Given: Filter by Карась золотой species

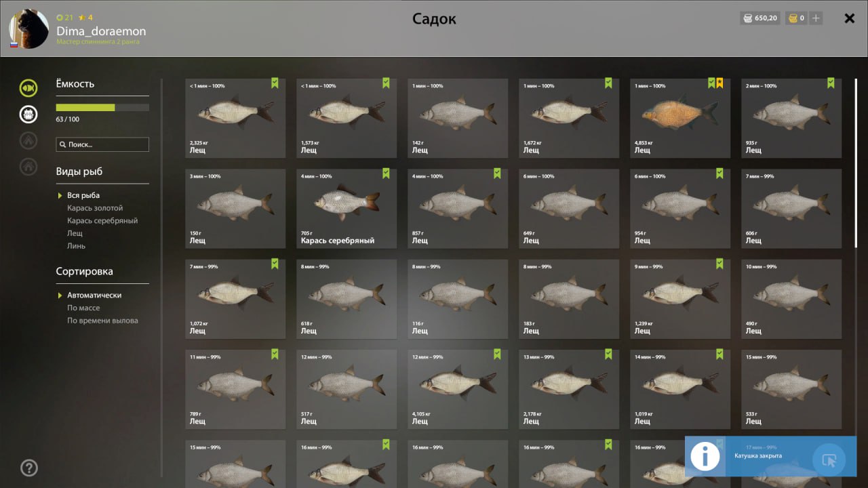Looking at the screenshot, I should click(x=95, y=208).
